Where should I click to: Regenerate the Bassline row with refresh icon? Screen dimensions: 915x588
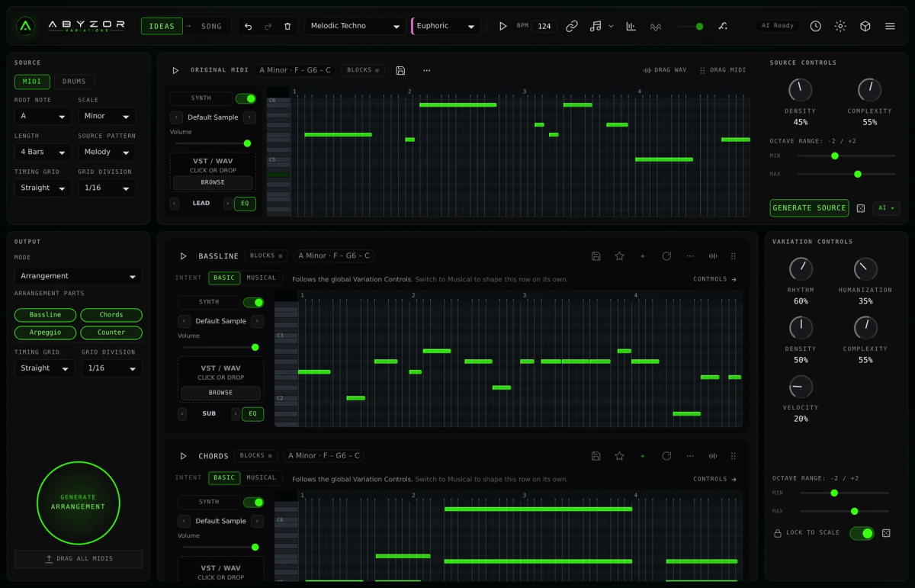tap(666, 256)
